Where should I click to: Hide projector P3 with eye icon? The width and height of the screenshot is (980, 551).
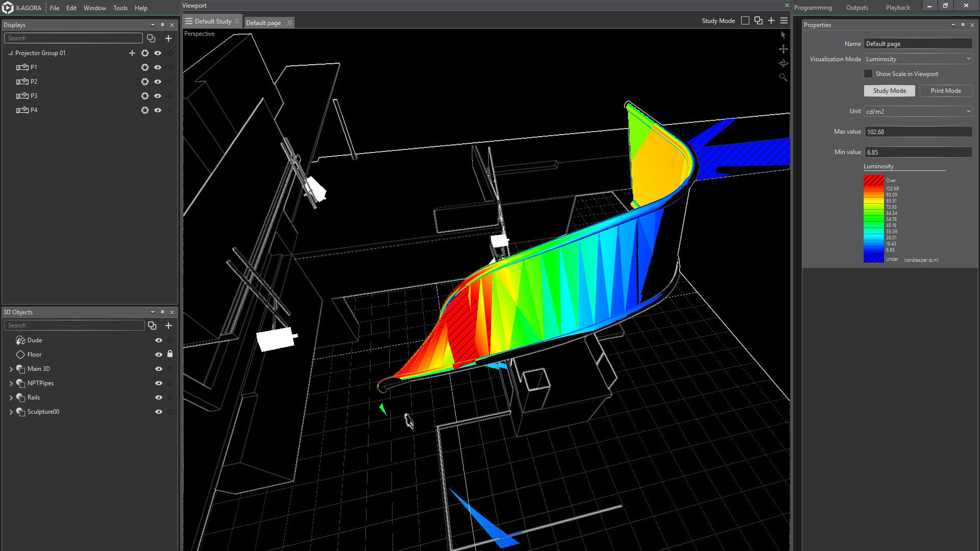(158, 96)
